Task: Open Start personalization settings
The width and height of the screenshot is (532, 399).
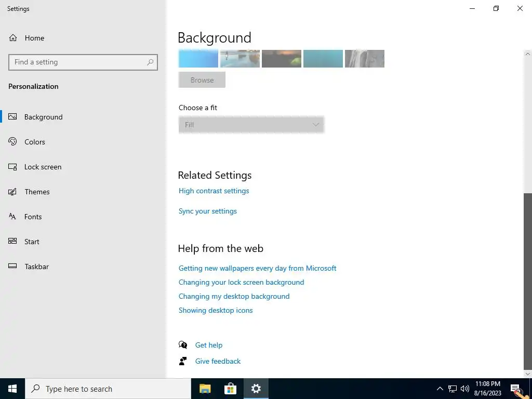Action: [32, 242]
